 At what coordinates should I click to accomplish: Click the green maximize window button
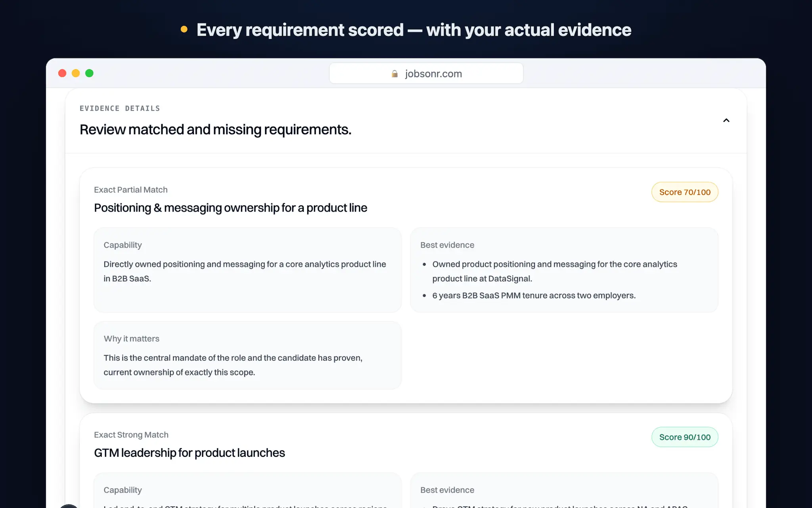tap(89, 73)
